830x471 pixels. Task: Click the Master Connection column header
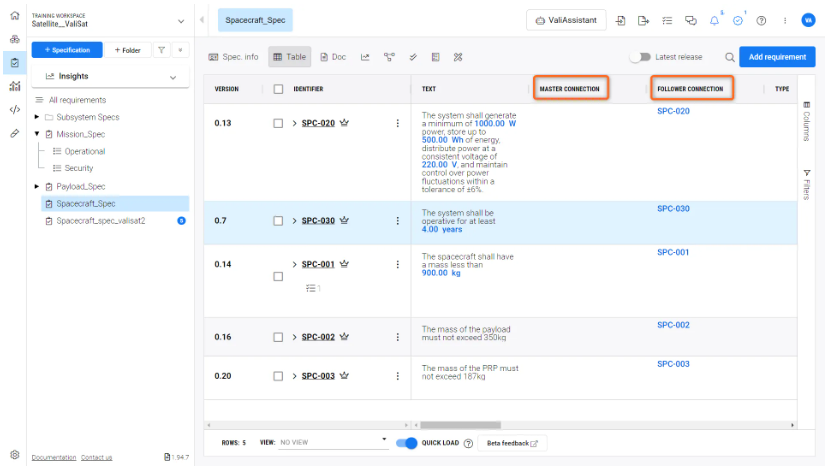570,89
